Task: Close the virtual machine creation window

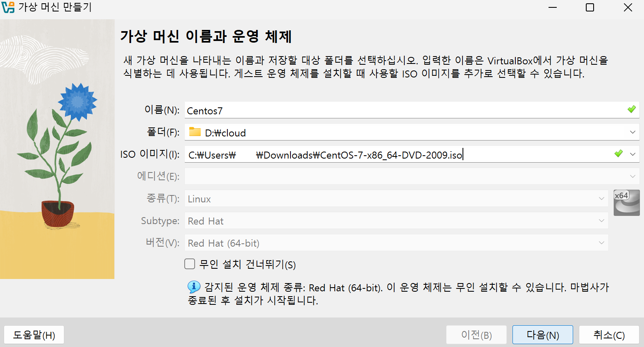Action: (628, 7)
